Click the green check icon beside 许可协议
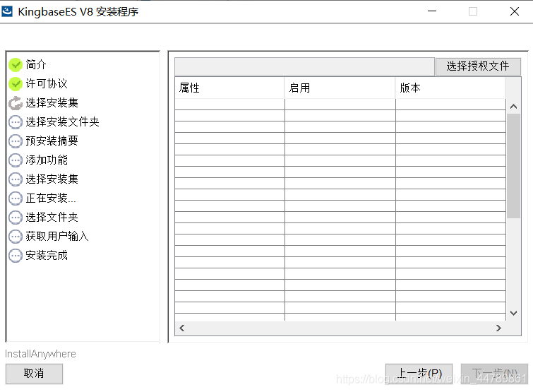This screenshot has width=533, height=392. 16,84
